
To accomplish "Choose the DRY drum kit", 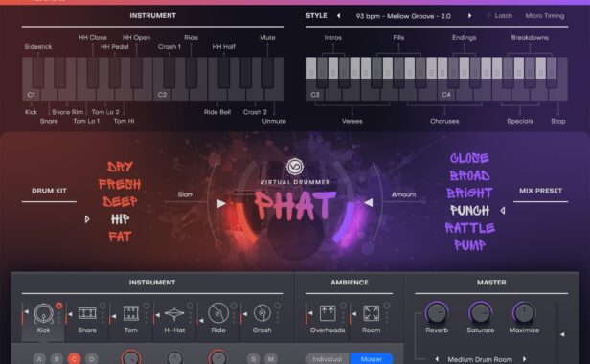I will point(120,167).
